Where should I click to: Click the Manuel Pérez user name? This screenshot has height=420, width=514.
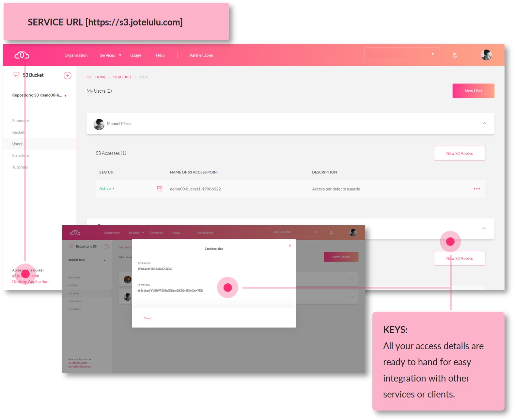119,124
